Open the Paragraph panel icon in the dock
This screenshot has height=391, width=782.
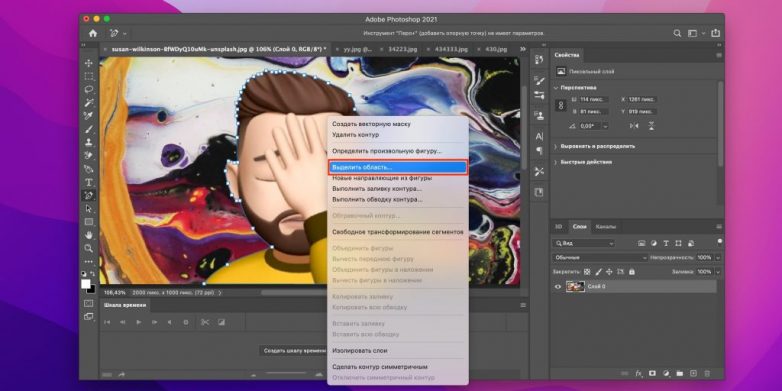tap(539, 150)
